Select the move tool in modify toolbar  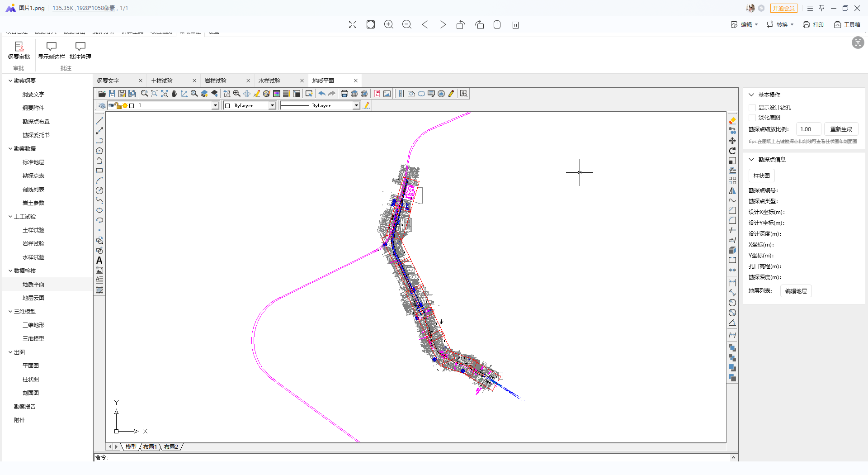732,141
